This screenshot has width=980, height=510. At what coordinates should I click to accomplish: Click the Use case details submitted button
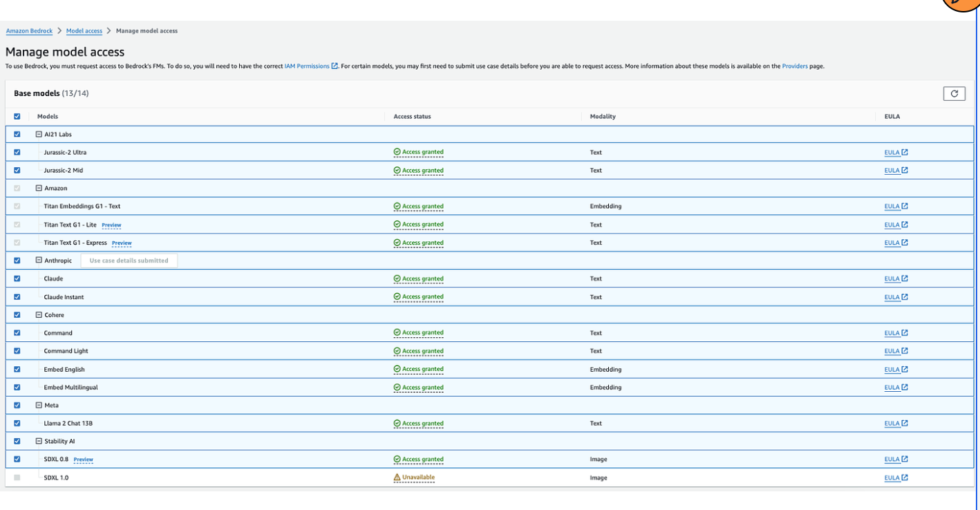click(129, 261)
